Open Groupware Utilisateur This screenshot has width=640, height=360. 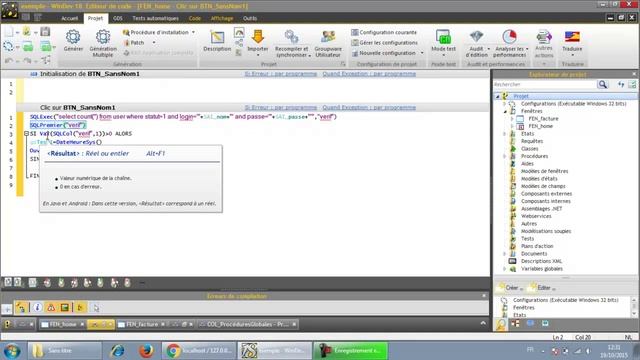point(328,43)
